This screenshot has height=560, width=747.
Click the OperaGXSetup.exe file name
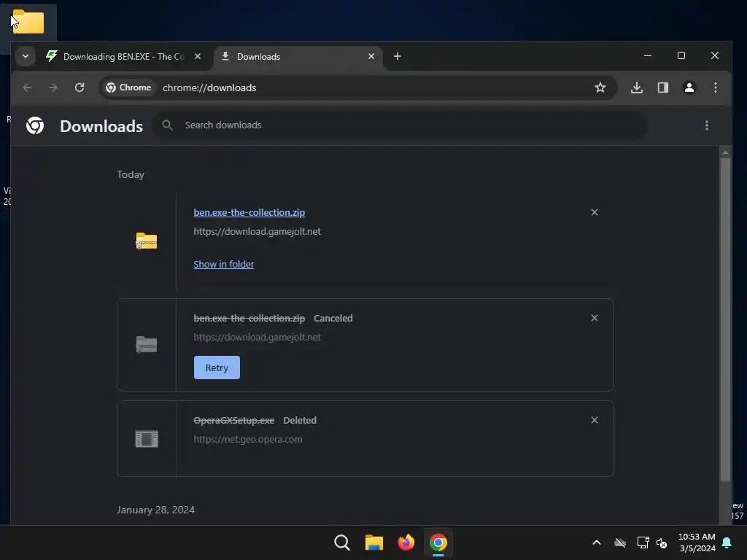tap(234, 421)
